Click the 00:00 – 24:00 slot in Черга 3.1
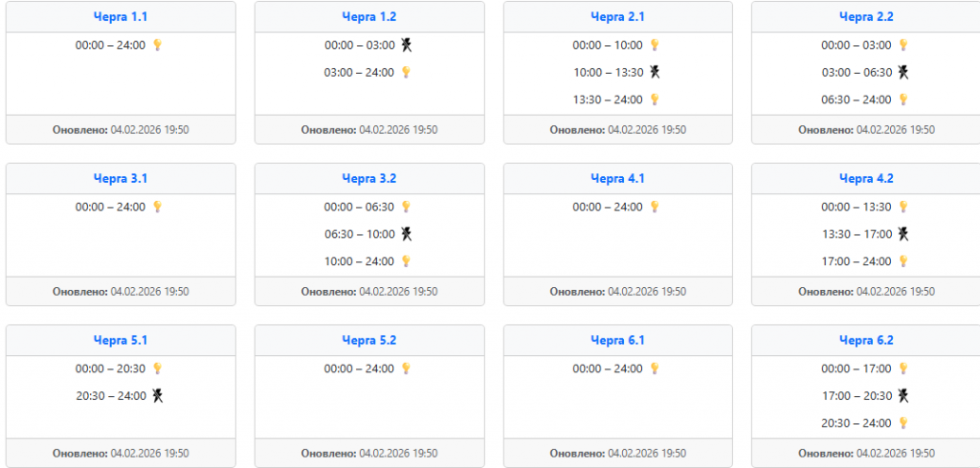Image resolution: width=980 pixels, height=468 pixels. 111,207
